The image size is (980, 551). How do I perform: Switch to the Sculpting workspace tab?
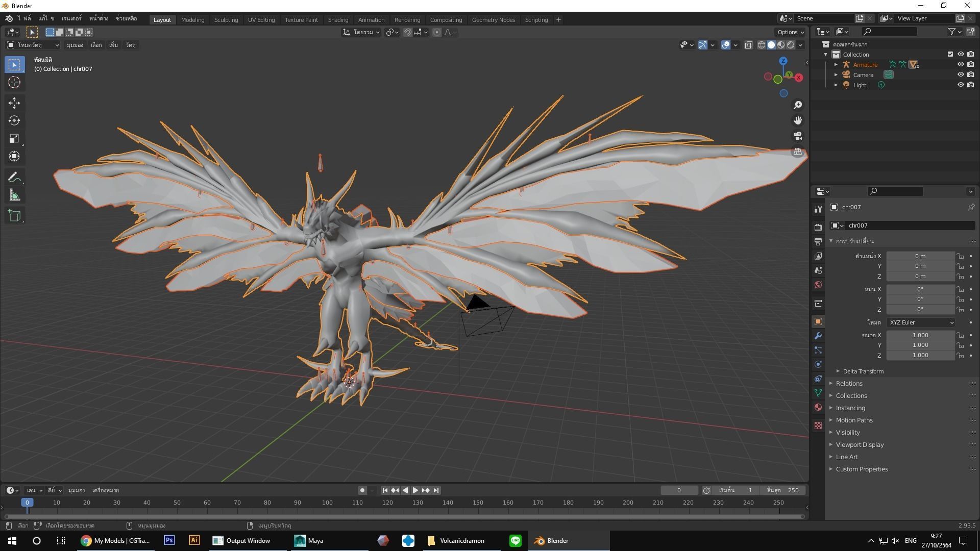(x=226, y=20)
